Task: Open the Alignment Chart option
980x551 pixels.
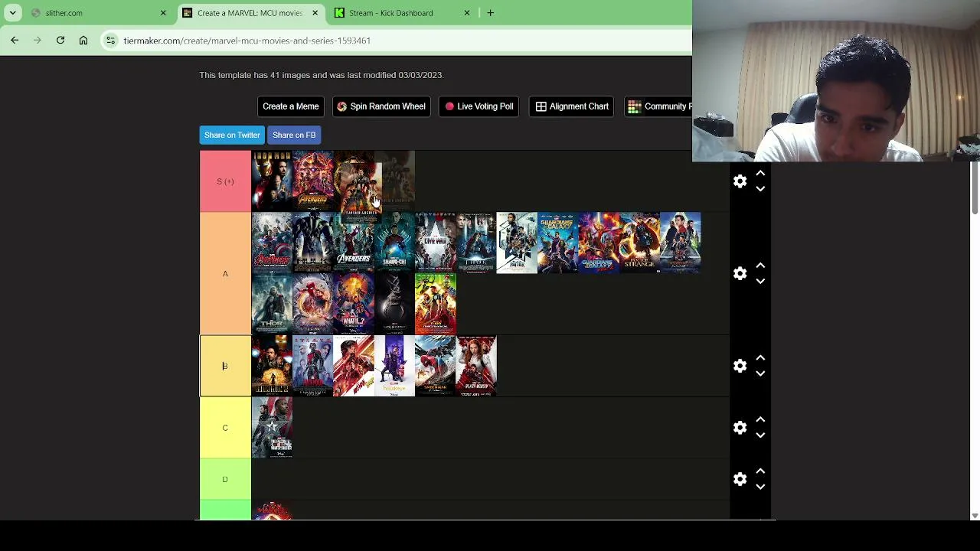Action: tap(573, 106)
